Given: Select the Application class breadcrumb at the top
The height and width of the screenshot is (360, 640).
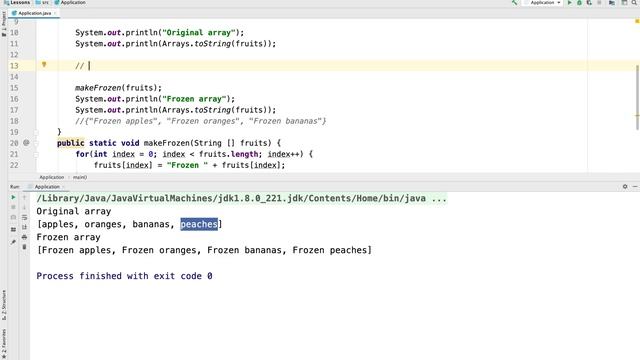Looking at the screenshot, I should pos(70,2).
